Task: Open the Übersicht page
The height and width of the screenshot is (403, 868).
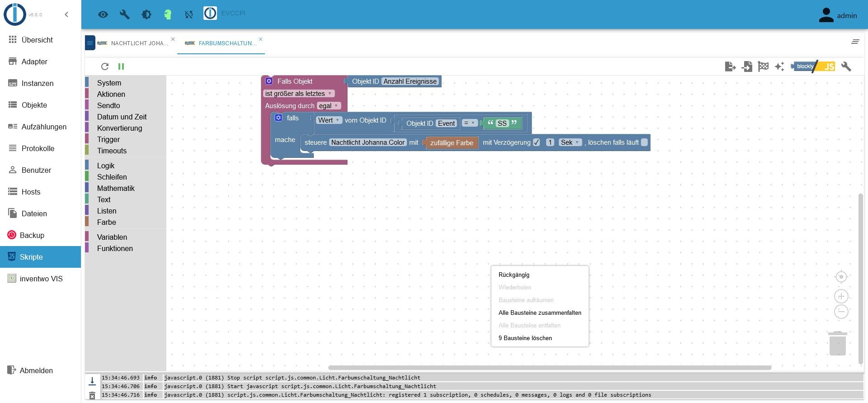Action: click(x=41, y=40)
